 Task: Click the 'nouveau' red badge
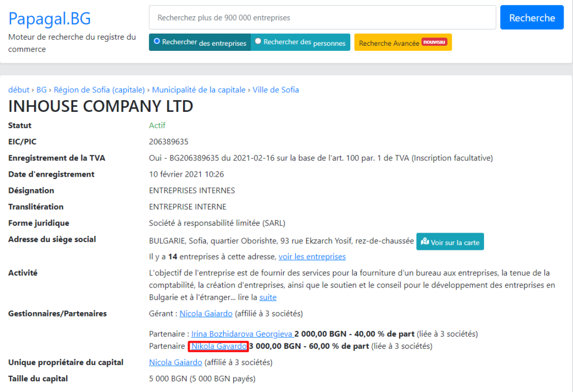[x=434, y=42]
